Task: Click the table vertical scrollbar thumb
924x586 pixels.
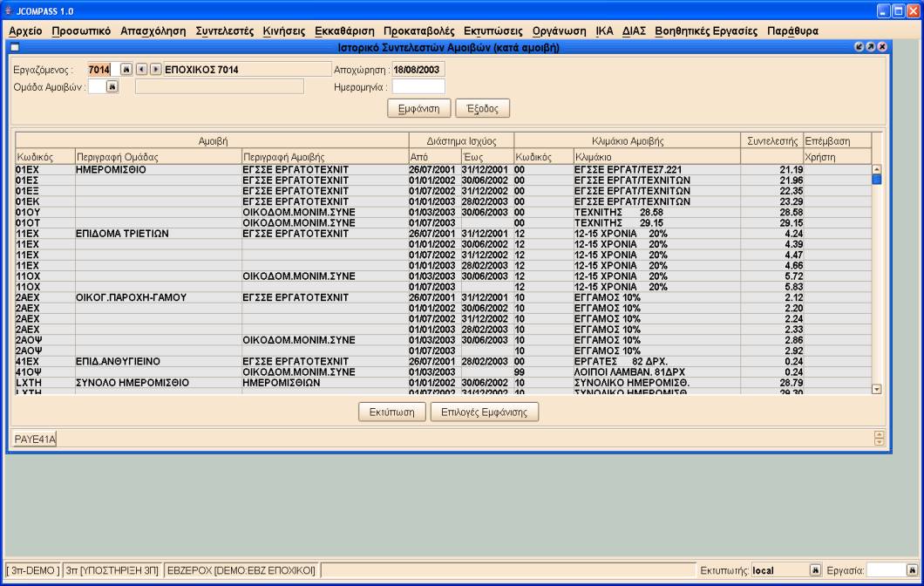Action: tap(876, 179)
